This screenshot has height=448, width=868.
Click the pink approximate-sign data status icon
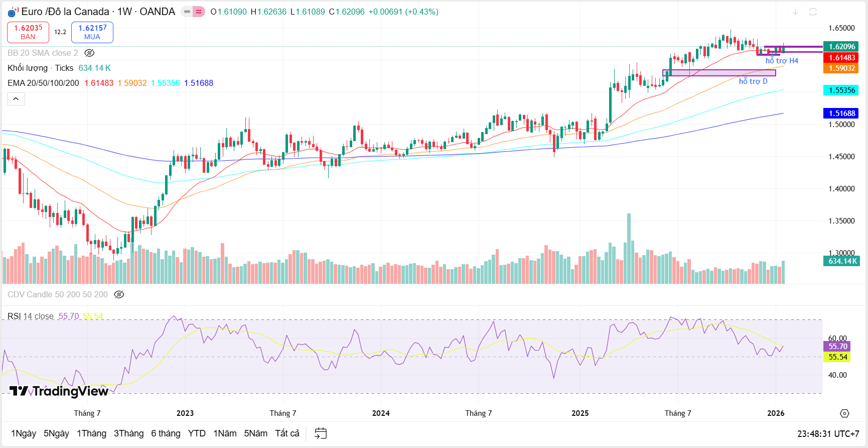199,12
